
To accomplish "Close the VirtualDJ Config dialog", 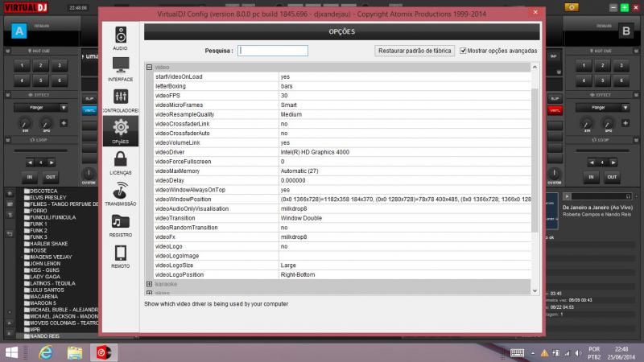I will click(x=535, y=12).
